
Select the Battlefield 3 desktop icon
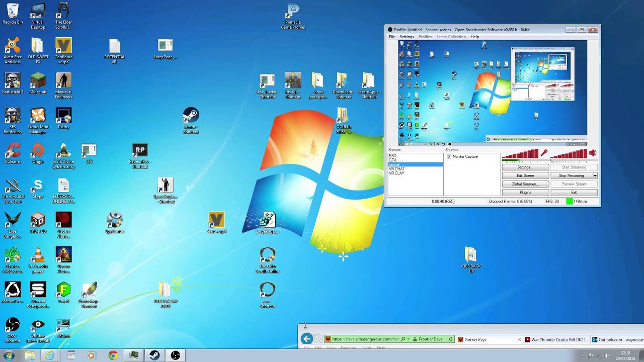(13, 83)
